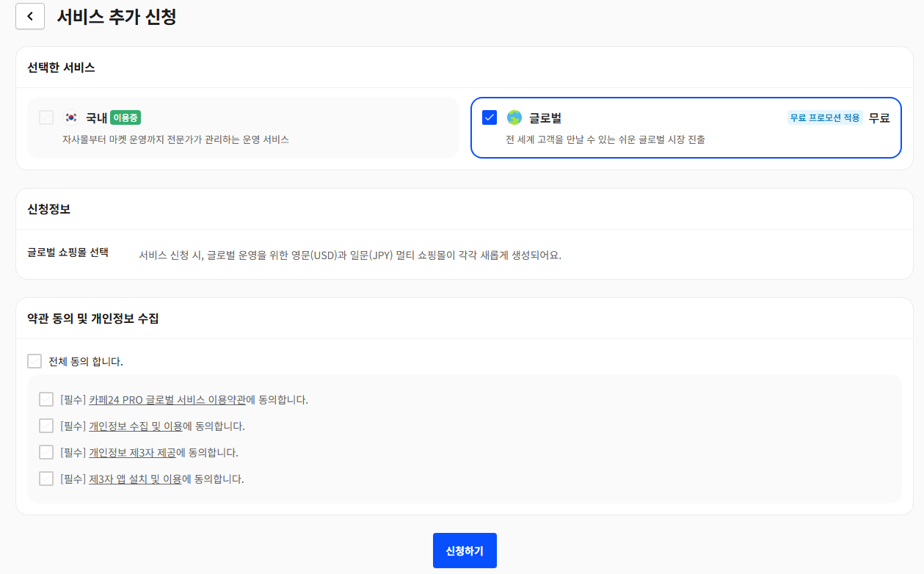This screenshot has width=924, height=574.
Task: Go back using the left arrow button
Action: (x=30, y=16)
